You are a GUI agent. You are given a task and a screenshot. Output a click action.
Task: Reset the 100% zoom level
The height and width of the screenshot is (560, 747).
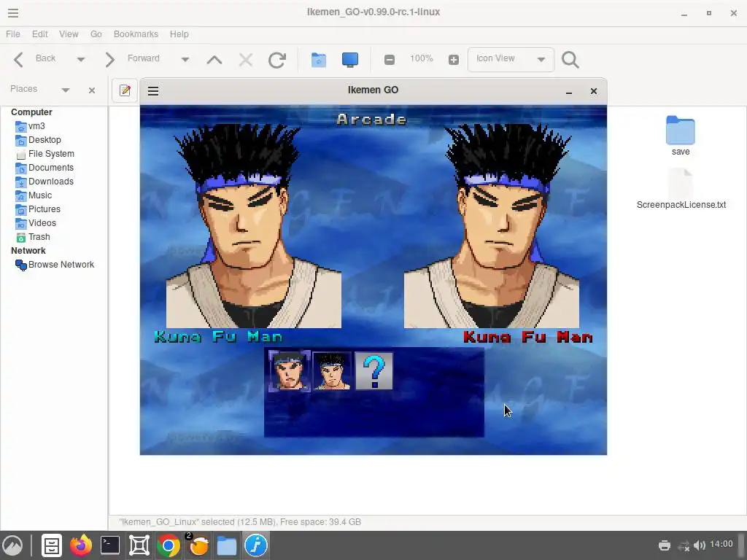click(x=421, y=58)
